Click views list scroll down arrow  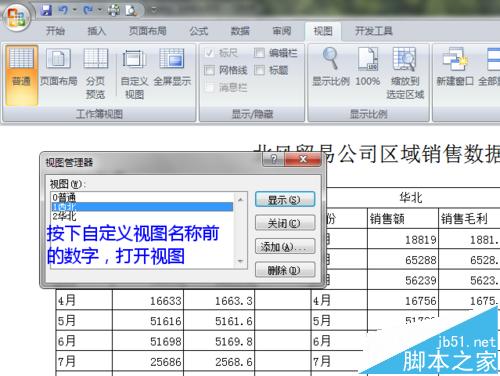[x=240, y=261]
